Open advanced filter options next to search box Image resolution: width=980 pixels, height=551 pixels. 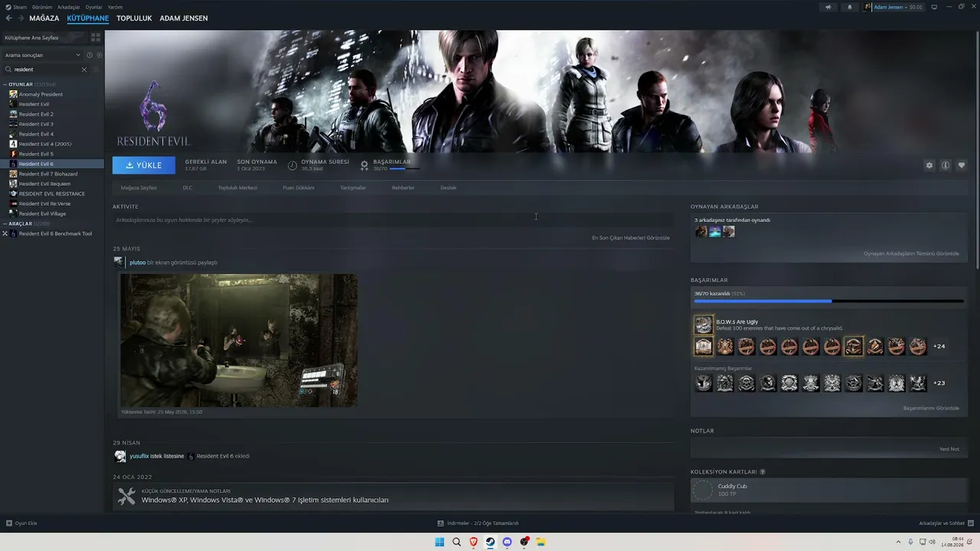click(96, 70)
